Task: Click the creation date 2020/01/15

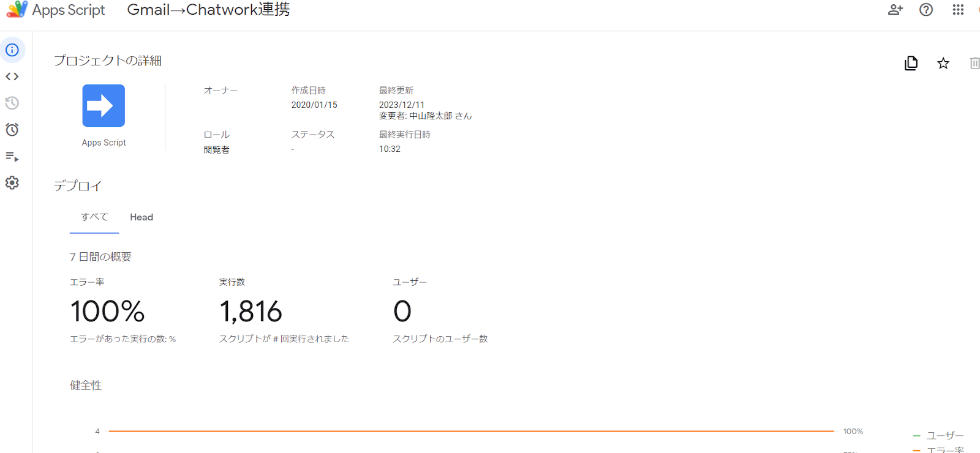Action: [x=314, y=105]
